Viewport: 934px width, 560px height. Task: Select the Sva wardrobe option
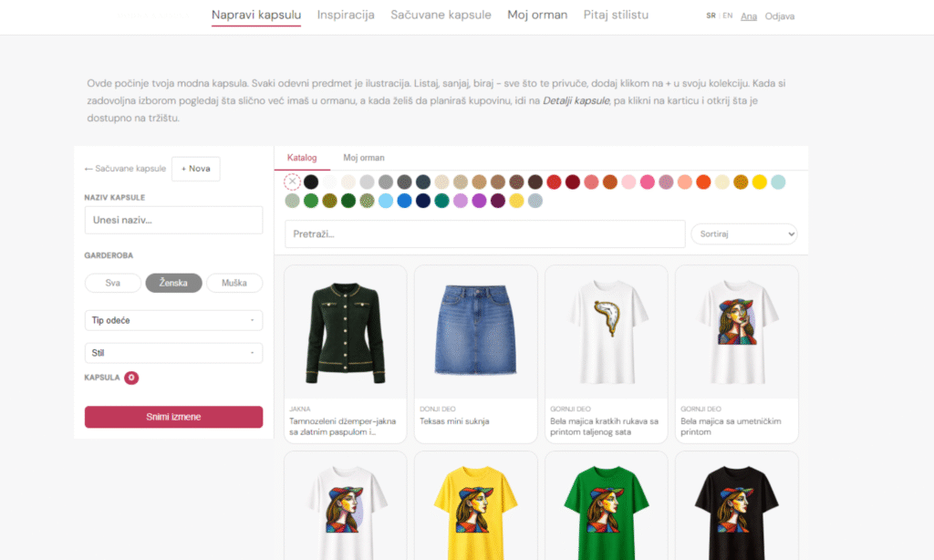click(x=113, y=283)
